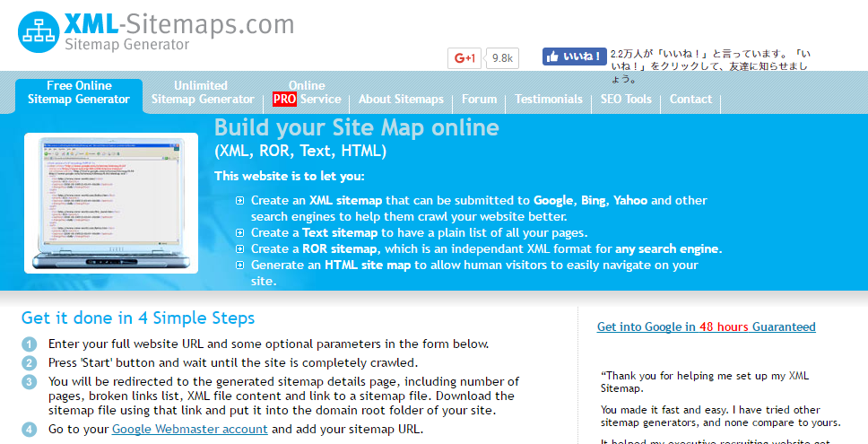This screenshot has width=868, height=444.
Task: Click the '(XML, ROR, Text, HTML)' subtitle
Action: [x=300, y=151]
